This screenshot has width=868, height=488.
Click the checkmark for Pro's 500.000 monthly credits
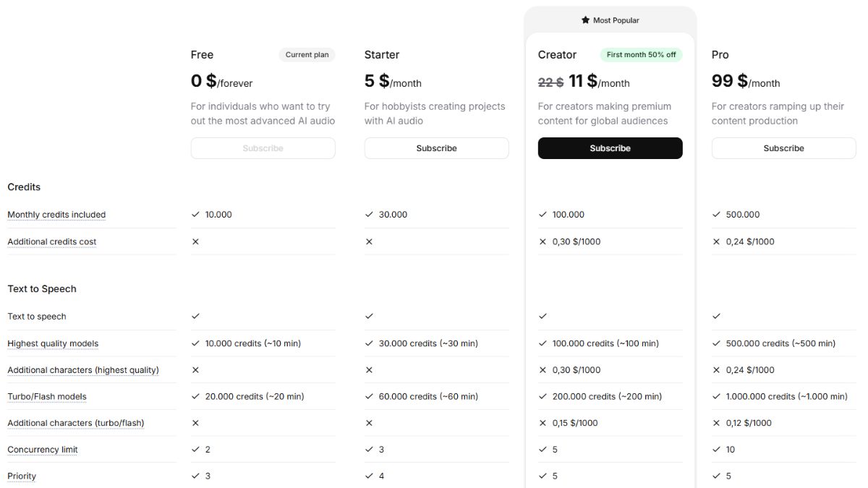pyautogui.click(x=716, y=214)
